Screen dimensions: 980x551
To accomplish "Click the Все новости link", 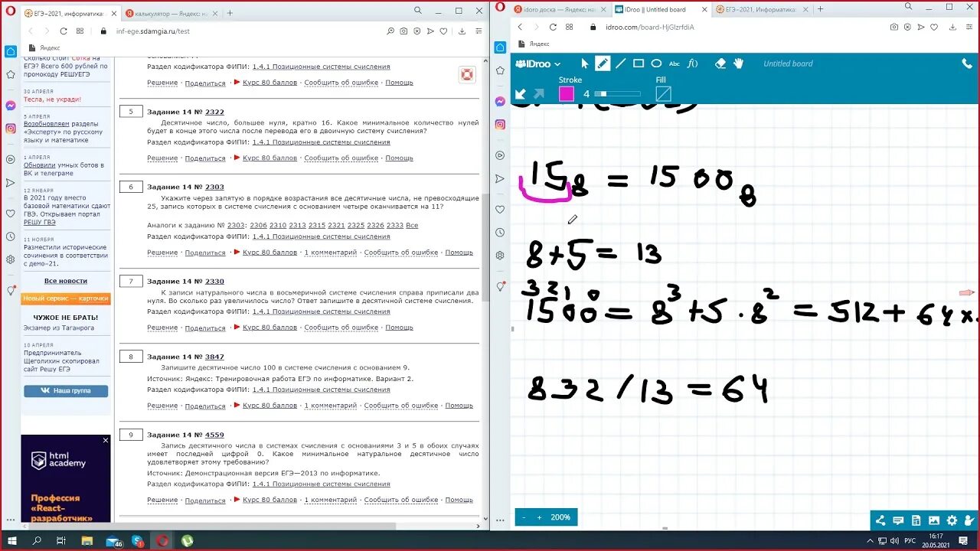I will 66,281.
